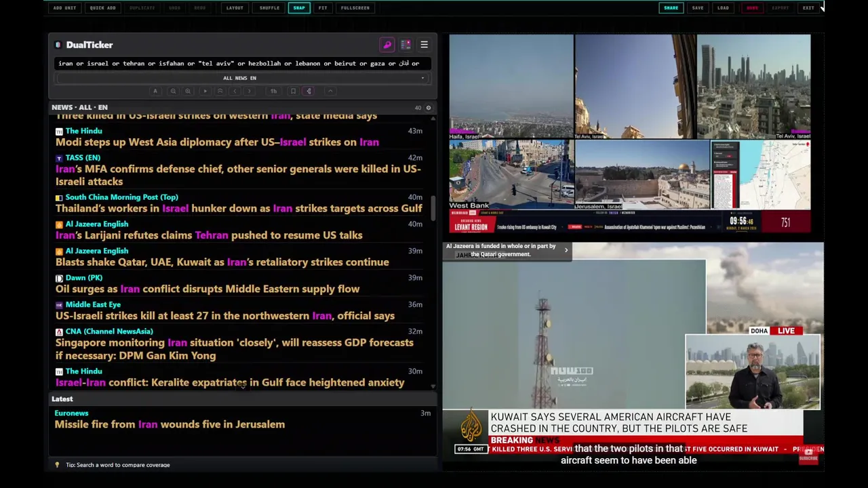This screenshot has height=488, width=868.
Task: Click The Hindu icon beside Keralite expatriates headline
Action: pos(59,371)
